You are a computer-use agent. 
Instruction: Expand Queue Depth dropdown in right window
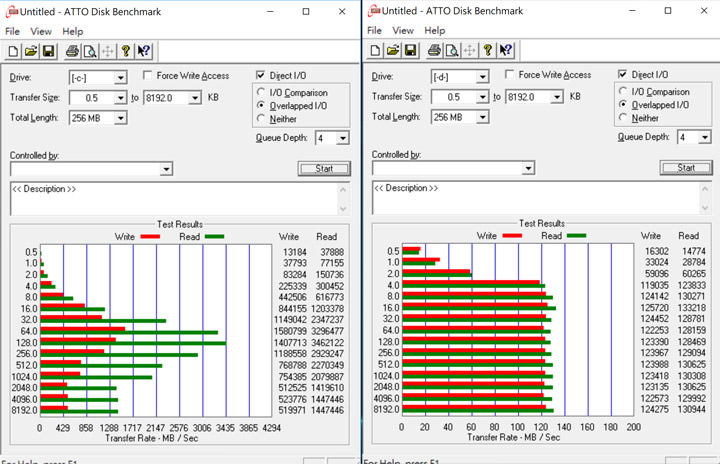[x=694, y=138]
